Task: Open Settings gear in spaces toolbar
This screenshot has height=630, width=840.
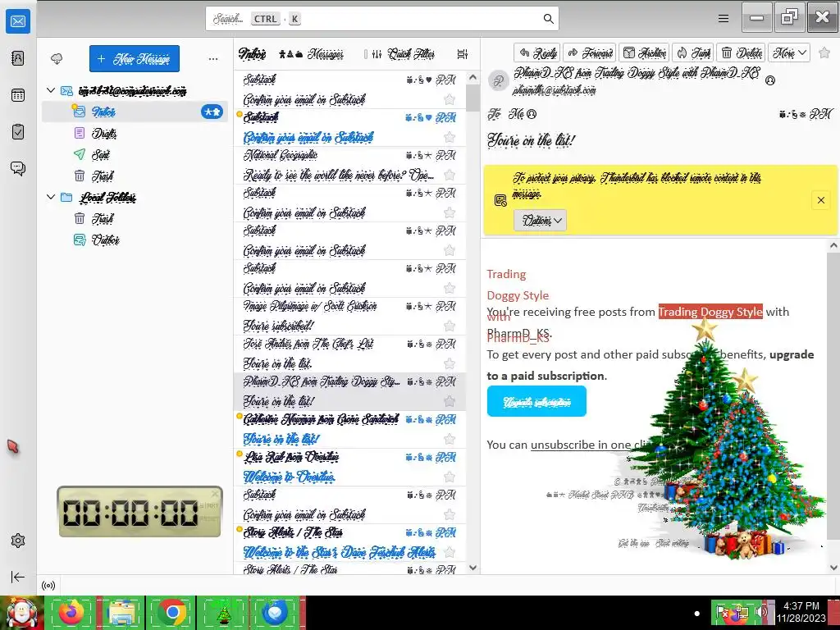Action: point(18,541)
